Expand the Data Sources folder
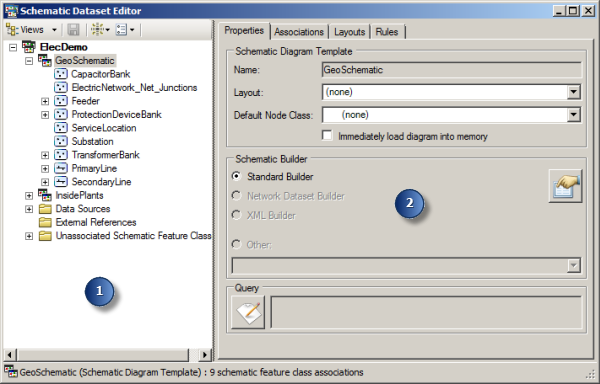 (x=29, y=209)
